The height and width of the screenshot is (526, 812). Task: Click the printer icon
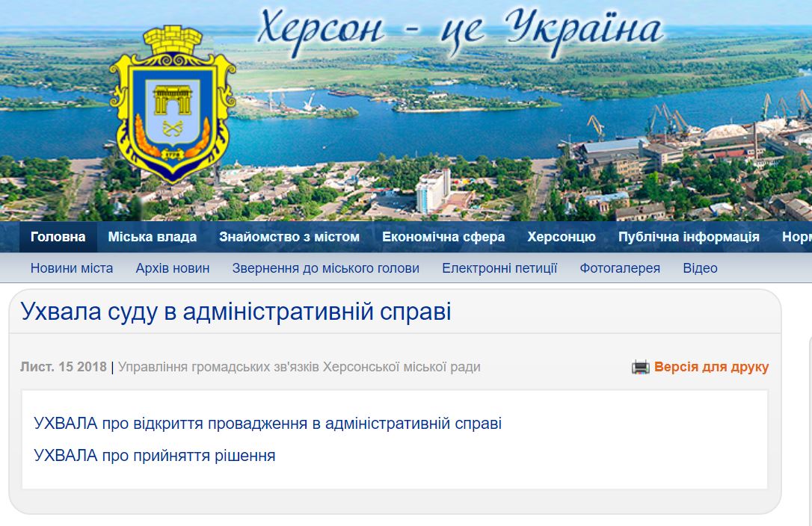pyautogui.click(x=641, y=367)
